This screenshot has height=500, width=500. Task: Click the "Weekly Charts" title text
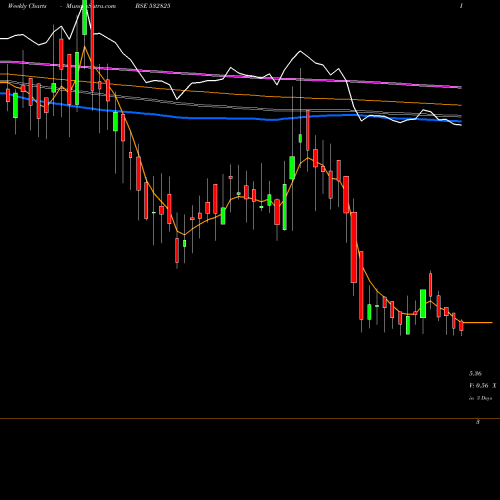[x=27, y=6]
